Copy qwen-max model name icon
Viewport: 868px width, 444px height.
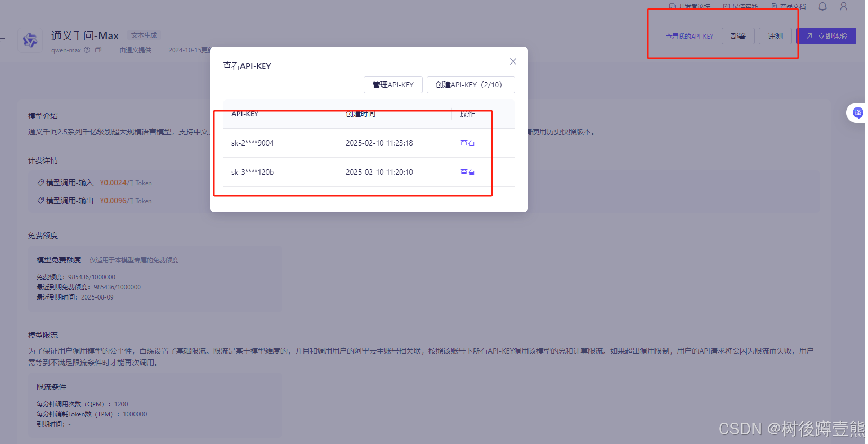pos(98,50)
